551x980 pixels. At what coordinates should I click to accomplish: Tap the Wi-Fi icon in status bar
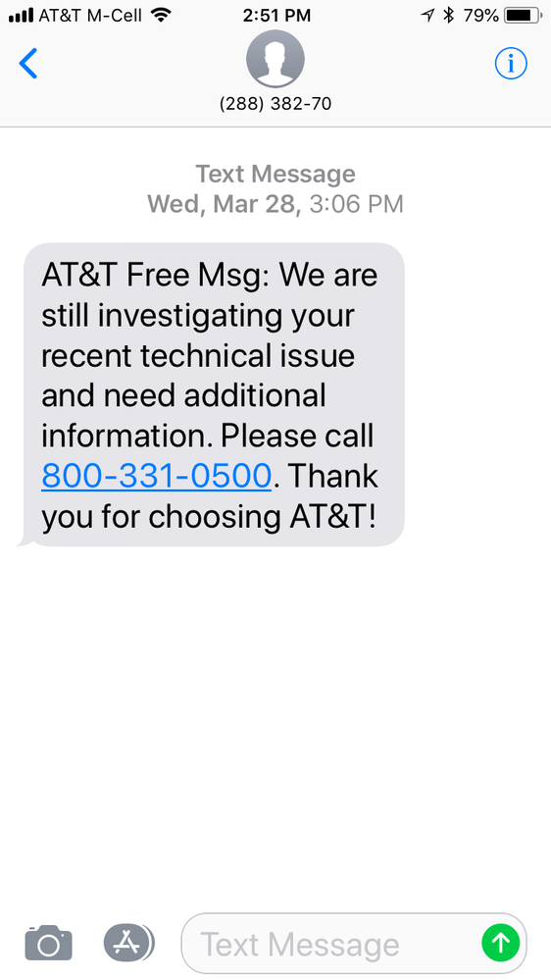coord(161,15)
